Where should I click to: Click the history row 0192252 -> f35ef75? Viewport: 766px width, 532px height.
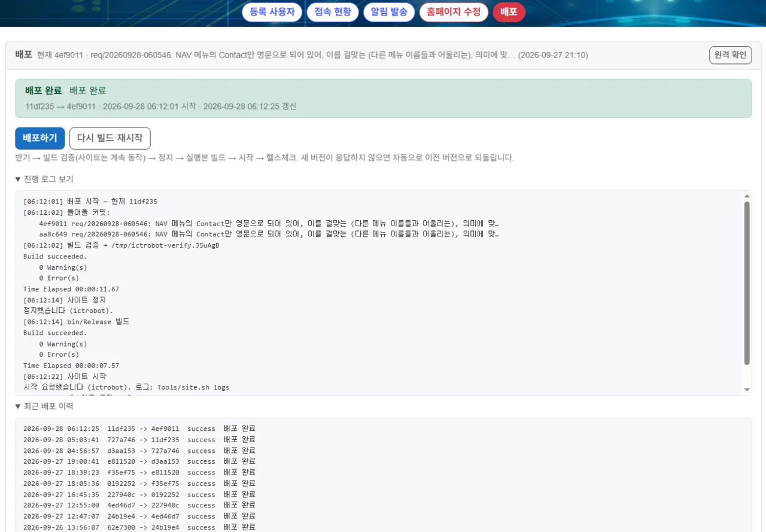pos(139,484)
